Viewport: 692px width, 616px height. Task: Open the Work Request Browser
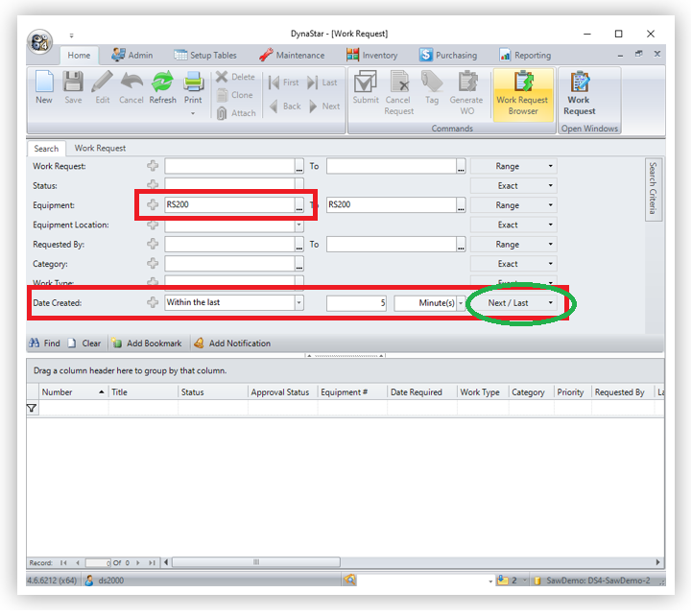523,92
